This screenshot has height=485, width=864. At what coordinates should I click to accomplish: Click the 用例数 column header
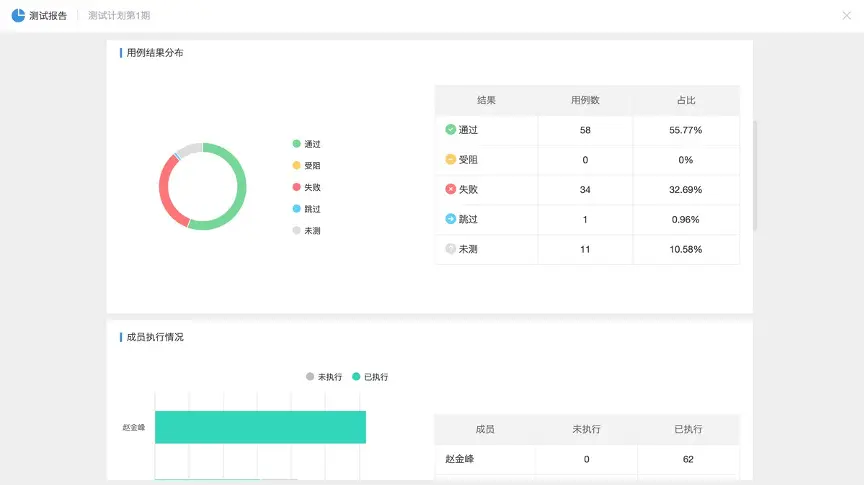[x=585, y=100]
